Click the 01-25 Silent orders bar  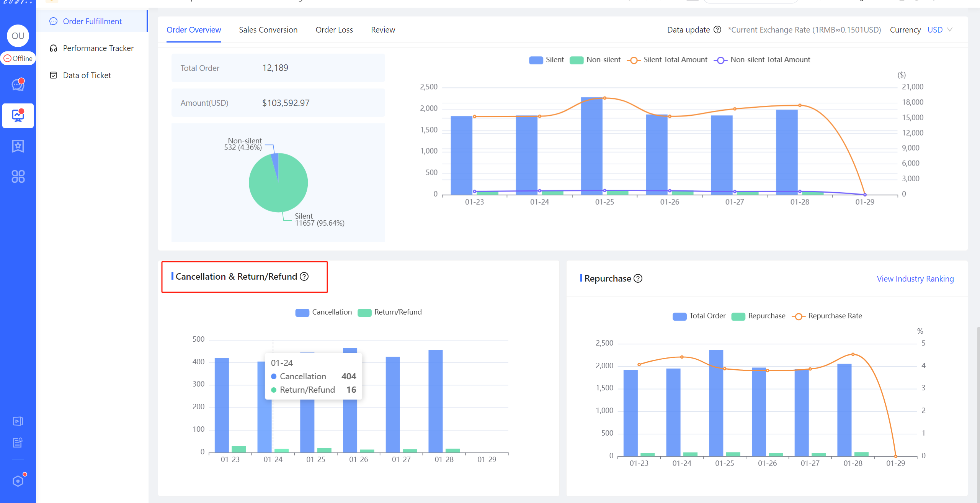pos(591,146)
